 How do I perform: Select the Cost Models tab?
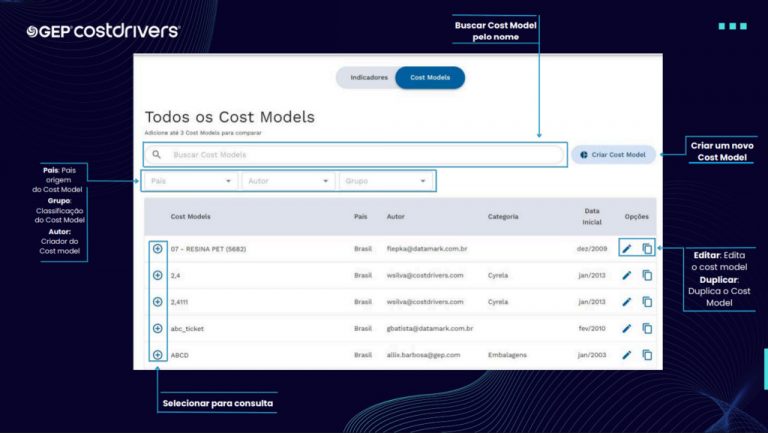430,77
